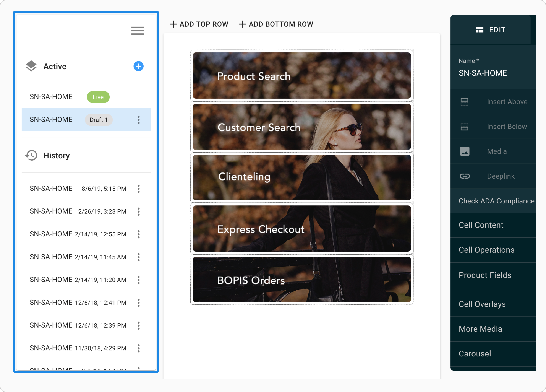The width and height of the screenshot is (546, 392).
Task: Open options for 2/14/19, 12:55 PM entry
Action: pyautogui.click(x=138, y=234)
